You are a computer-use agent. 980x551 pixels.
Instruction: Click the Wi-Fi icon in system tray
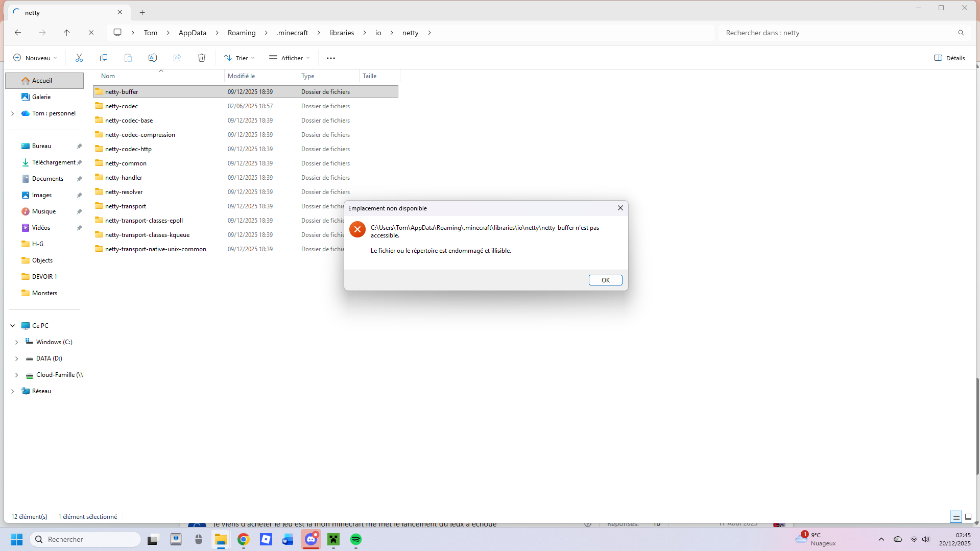(x=914, y=539)
